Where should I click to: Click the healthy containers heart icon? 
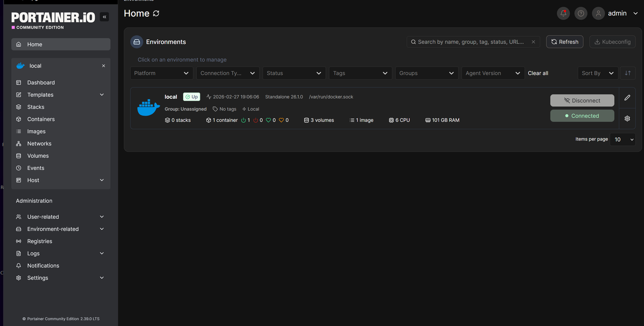(268, 120)
